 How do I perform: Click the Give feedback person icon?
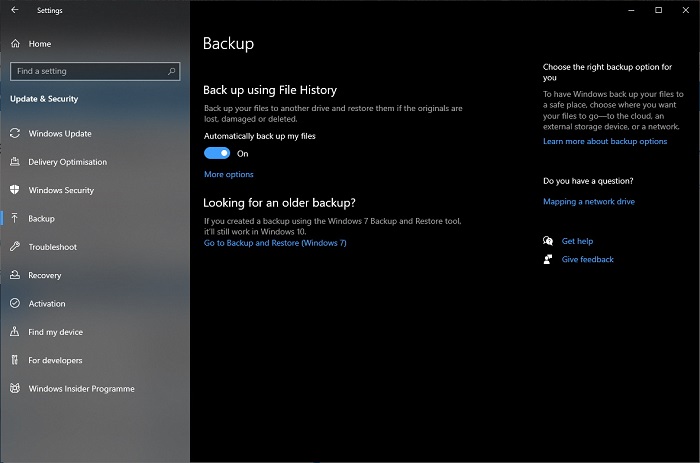[548, 259]
